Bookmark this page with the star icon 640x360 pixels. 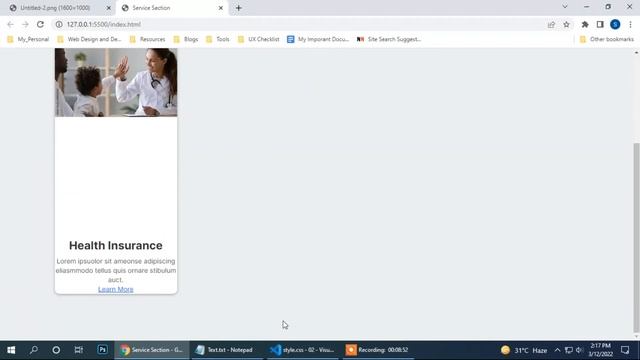tap(567, 24)
